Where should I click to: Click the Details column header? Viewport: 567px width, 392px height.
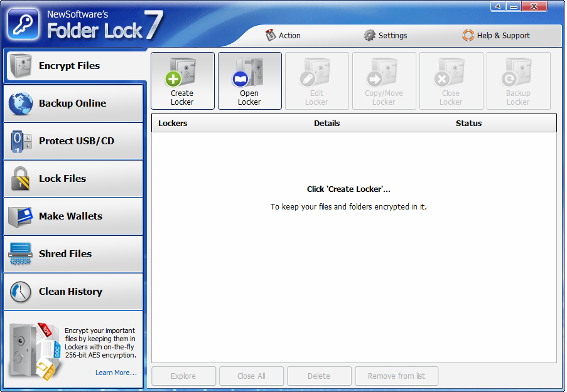[327, 124]
